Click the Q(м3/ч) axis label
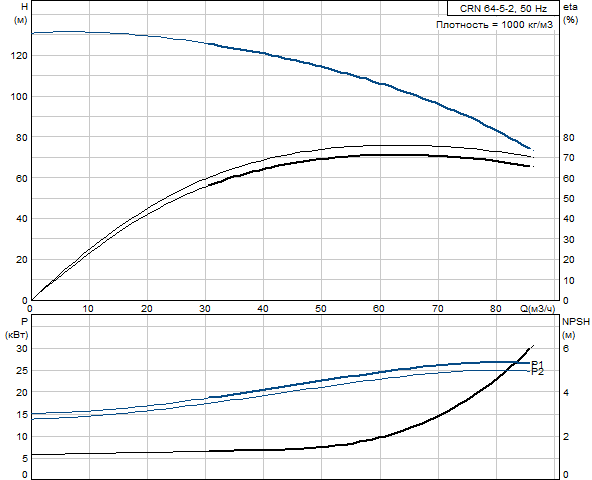The height and width of the screenshot is (480, 592). click(538, 309)
